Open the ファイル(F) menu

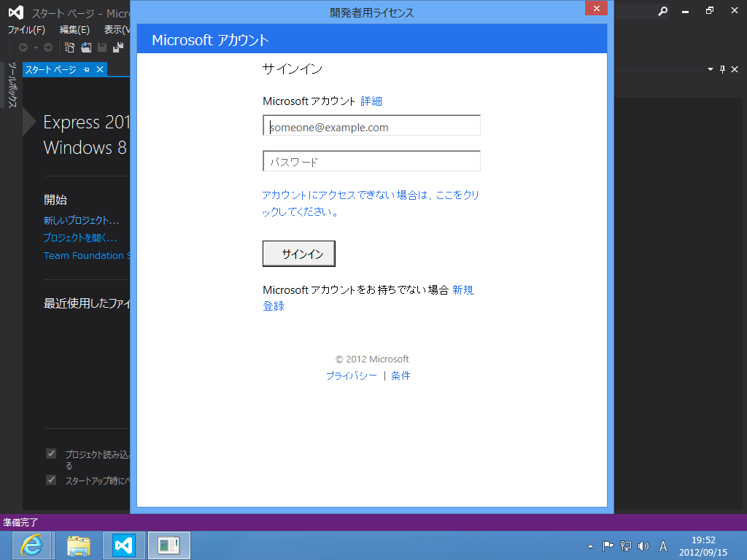26,29
